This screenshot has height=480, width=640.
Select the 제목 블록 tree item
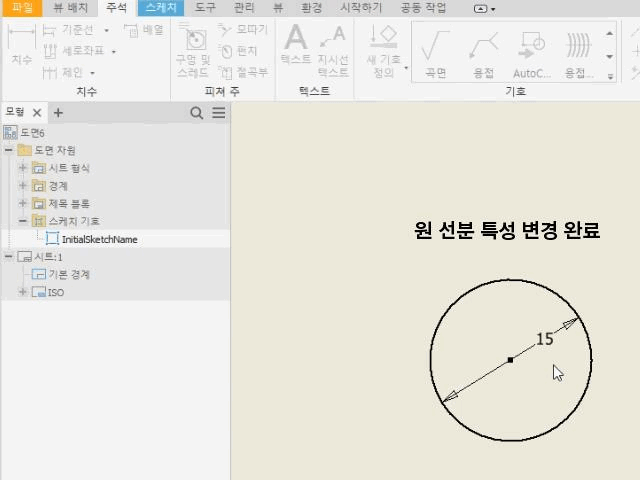(x=61, y=204)
